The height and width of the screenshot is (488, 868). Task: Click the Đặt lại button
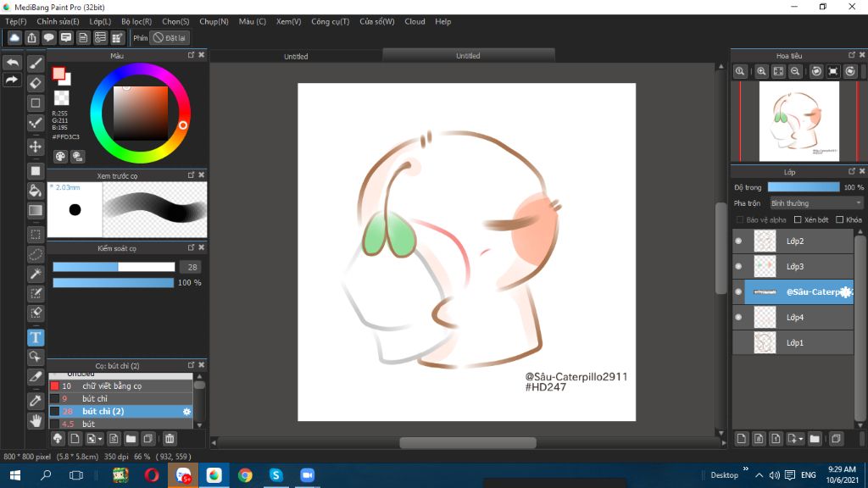click(170, 37)
